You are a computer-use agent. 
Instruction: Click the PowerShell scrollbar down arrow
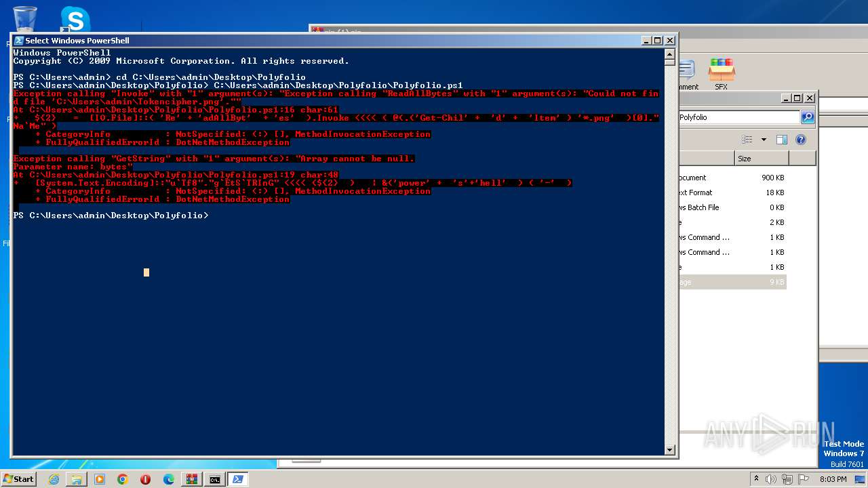click(670, 449)
